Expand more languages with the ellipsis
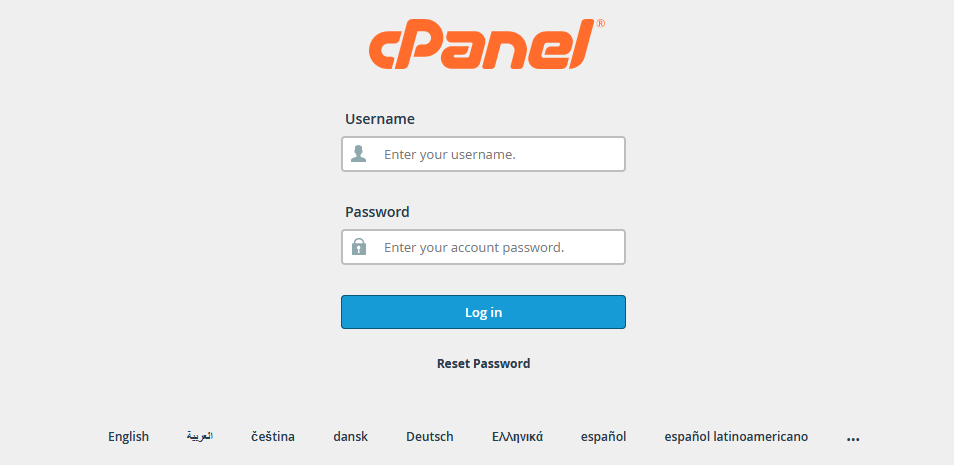The height and width of the screenshot is (465, 954). click(853, 438)
